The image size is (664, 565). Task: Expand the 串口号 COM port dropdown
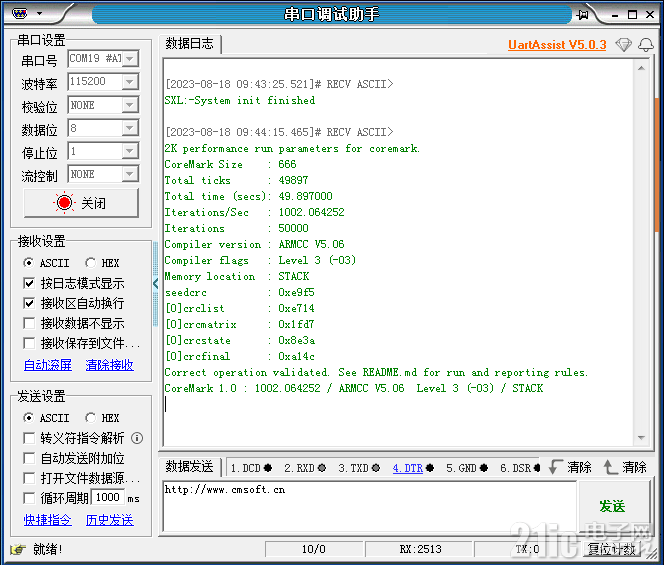pos(130,58)
